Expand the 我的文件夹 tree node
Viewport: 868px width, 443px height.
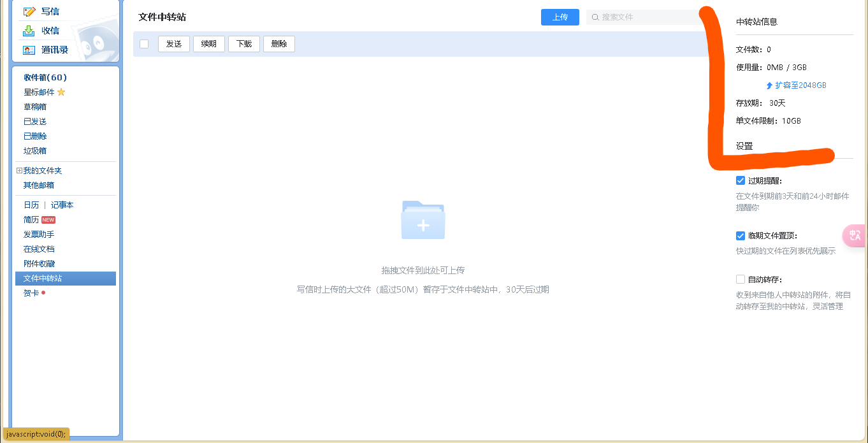(19, 171)
